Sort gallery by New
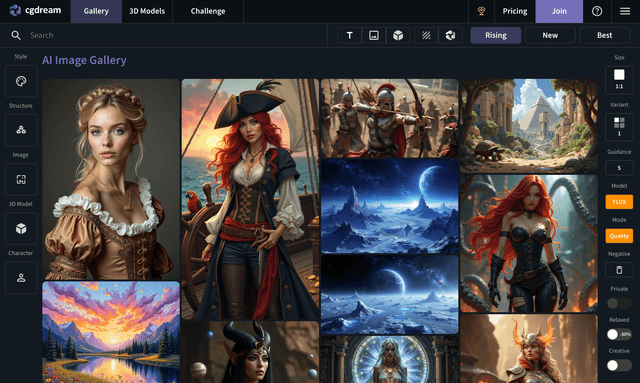This screenshot has width=640, height=383. click(550, 35)
